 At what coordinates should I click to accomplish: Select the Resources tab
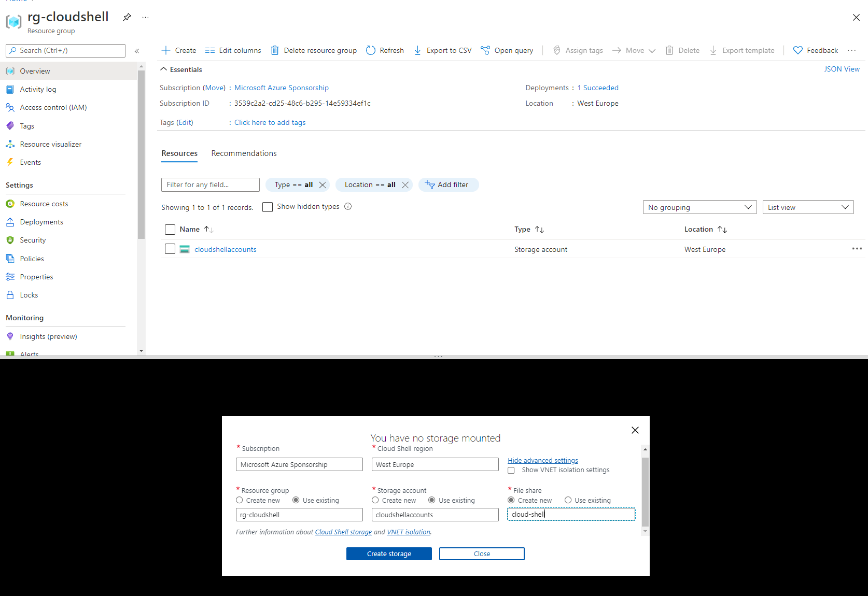pyautogui.click(x=179, y=153)
